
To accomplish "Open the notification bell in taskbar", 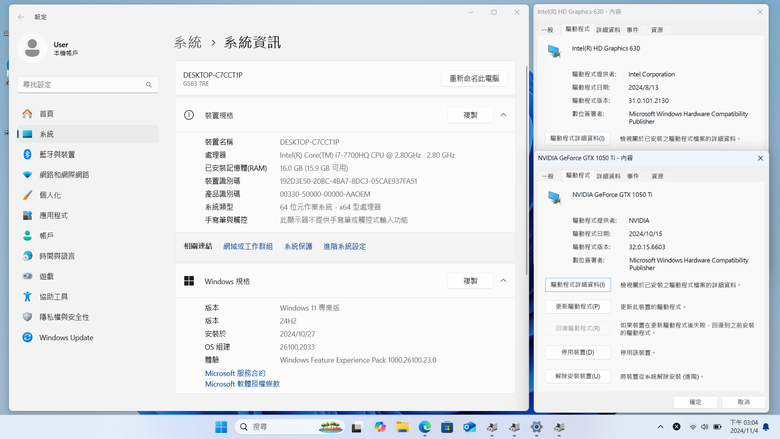I will pyautogui.click(x=766, y=427).
